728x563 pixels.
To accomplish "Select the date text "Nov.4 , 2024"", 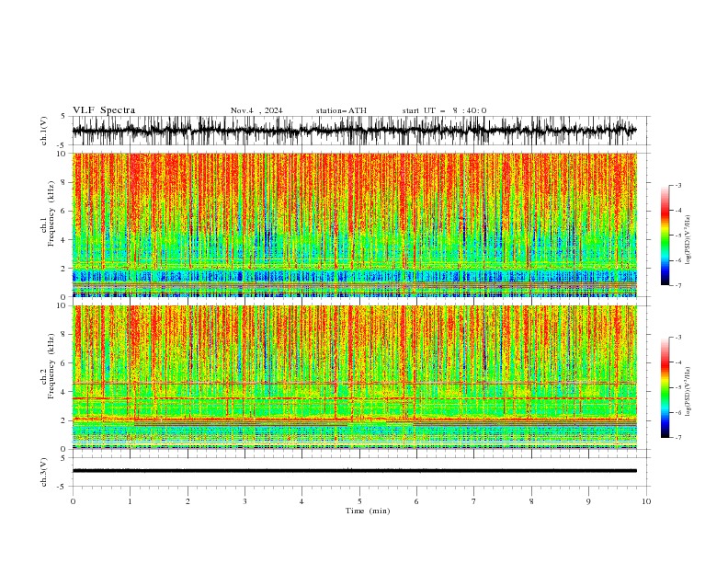I will (x=256, y=110).
